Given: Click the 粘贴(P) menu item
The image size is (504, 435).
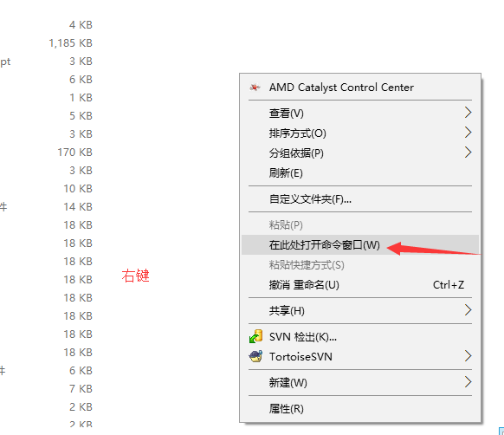Looking at the screenshot, I should pos(360,225).
